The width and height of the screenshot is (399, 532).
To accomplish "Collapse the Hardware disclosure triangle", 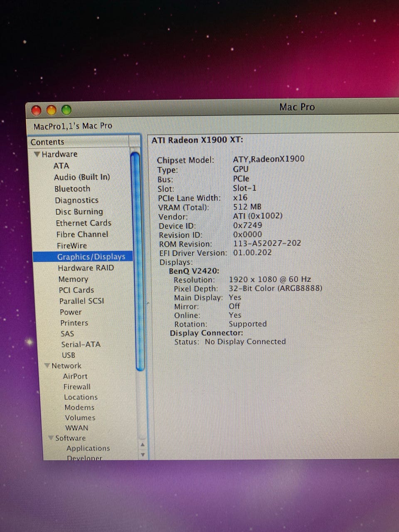I will [x=37, y=154].
